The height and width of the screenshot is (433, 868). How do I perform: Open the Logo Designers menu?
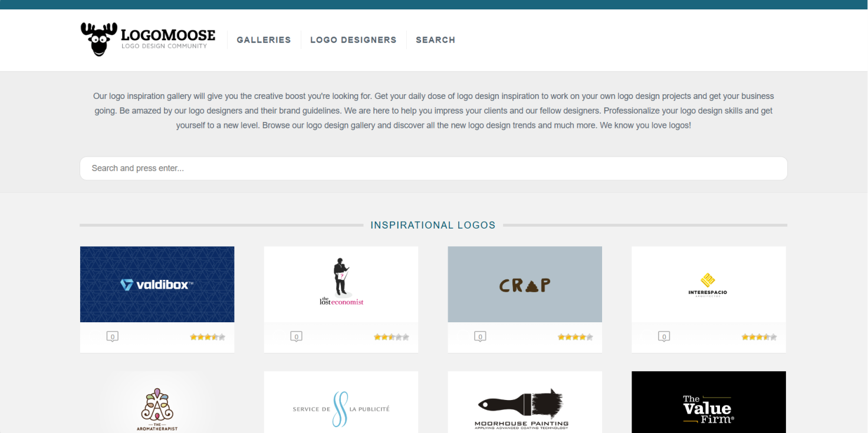pyautogui.click(x=353, y=40)
